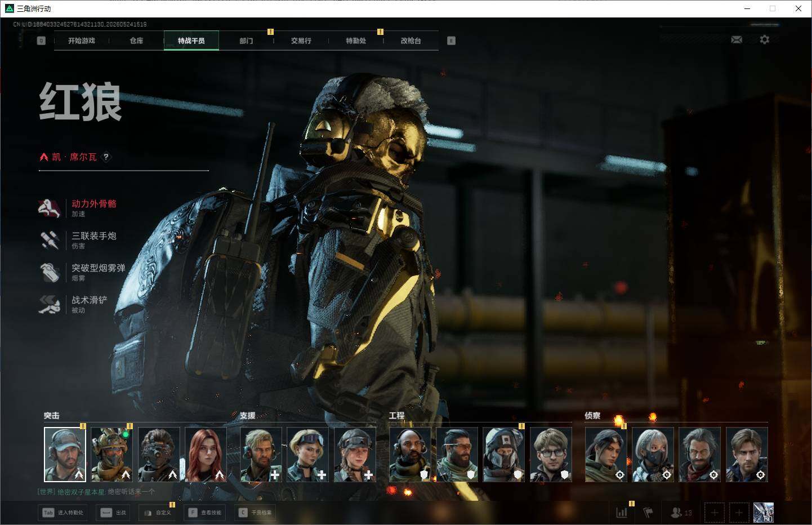The image size is (812, 525).
Task: Click the 进入特勤处 button
Action: coord(63,513)
